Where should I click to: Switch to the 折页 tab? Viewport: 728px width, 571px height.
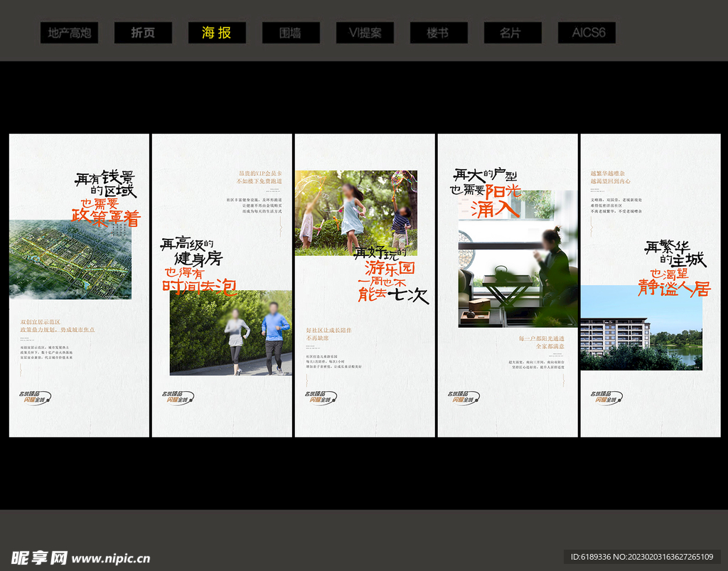(143, 33)
